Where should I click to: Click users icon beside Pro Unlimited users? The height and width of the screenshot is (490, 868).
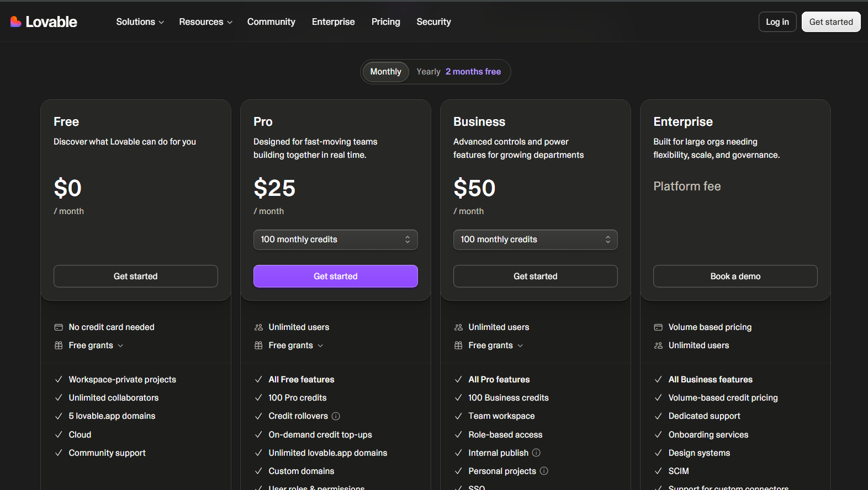pos(258,327)
